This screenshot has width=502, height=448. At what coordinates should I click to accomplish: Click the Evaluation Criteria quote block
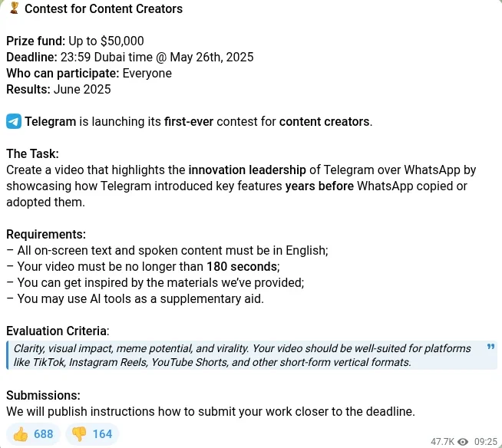click(x=252, y=355)
